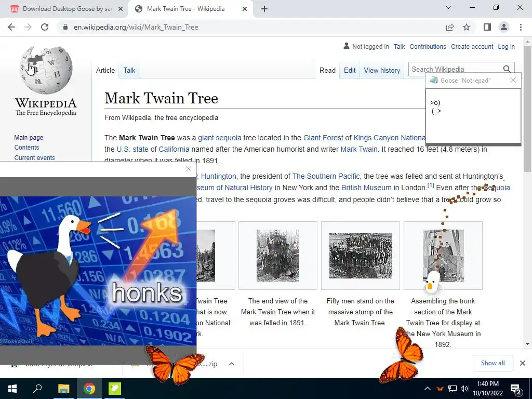Screen dimensions: 532x399
Task: Open Chrome three-dot menu
Action: point(521,27)
